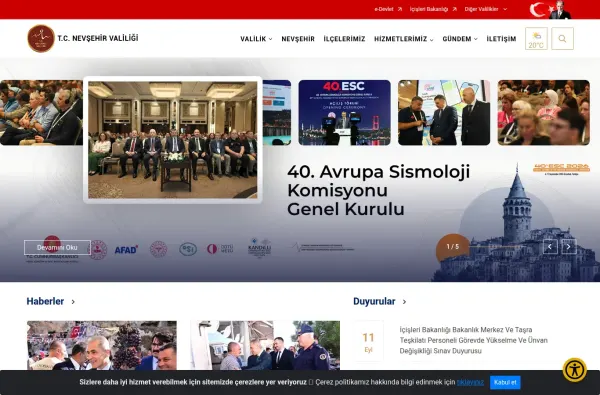Screen dimensions: 600x395
Task: Go to previous slide arrow
Action: [x=550, y=247]
